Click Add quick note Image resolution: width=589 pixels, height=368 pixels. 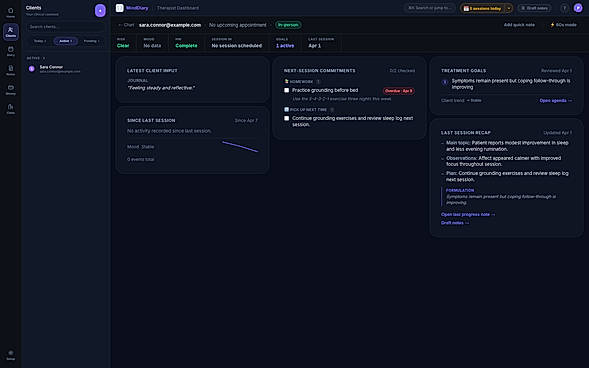519,25
